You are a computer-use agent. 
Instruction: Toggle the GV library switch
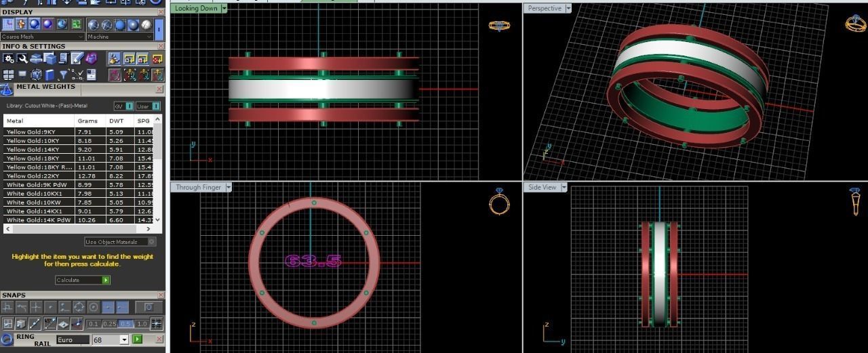123,106
